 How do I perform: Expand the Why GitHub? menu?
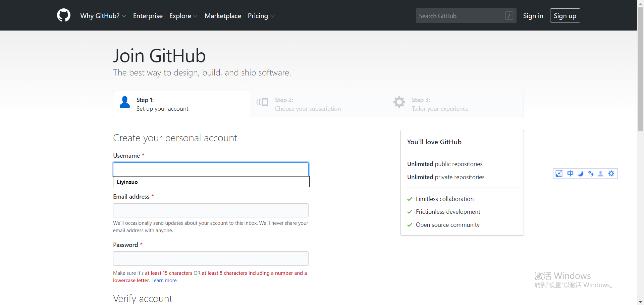pos(103,16)
